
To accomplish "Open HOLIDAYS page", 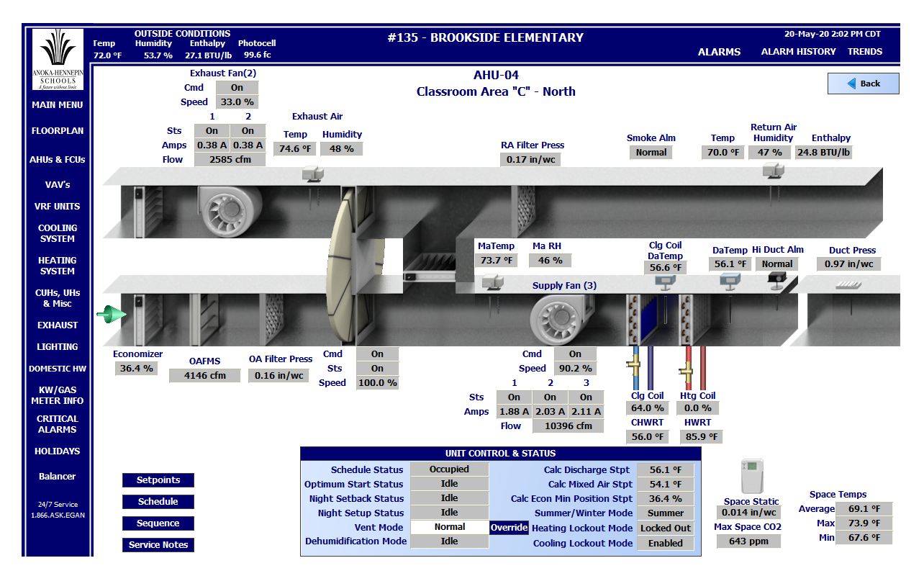I will pyautogui.click(x=58, y=451).
